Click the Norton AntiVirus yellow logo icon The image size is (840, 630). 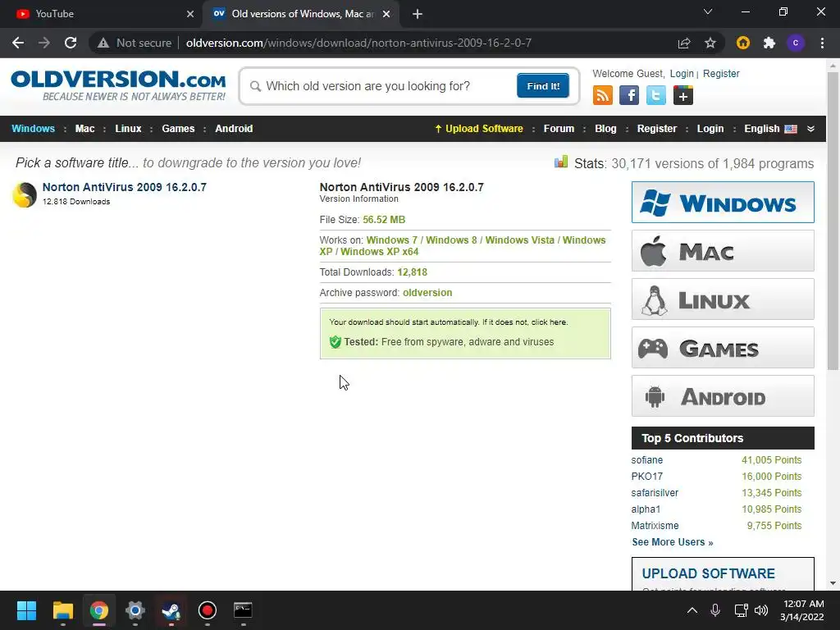(24, 194)
